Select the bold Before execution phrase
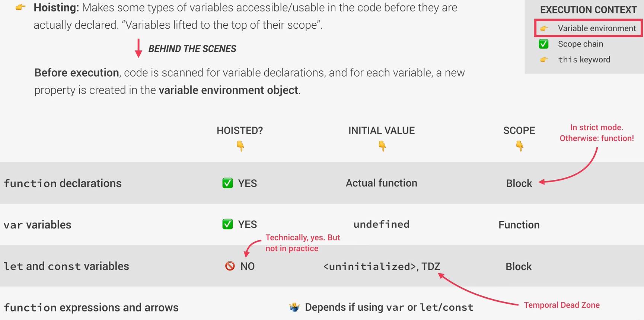The height and width of the screenshot is (320, 644). coord(77,73)
